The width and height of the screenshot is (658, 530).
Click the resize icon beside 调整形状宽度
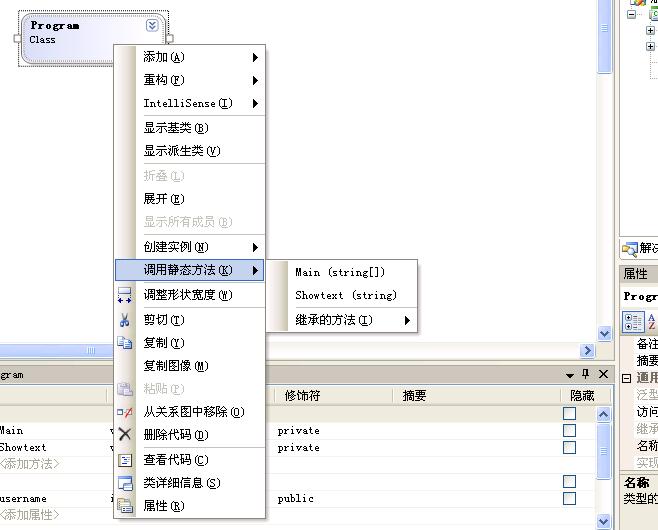(125, 295)
